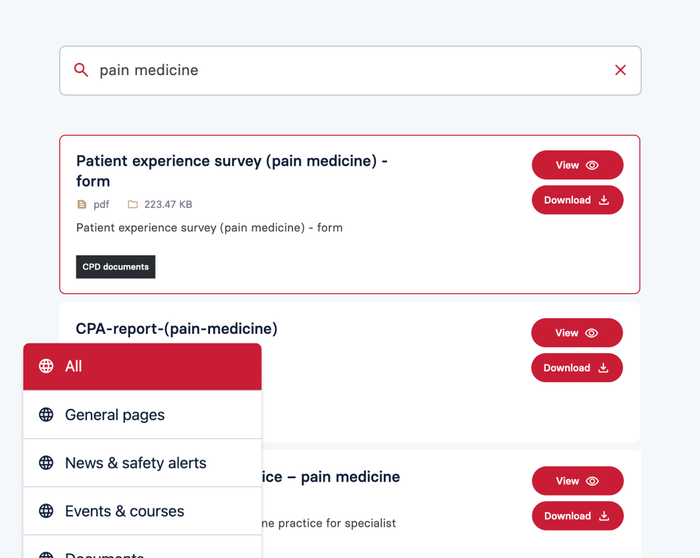Open the CPA-report-(pain-medicine) title
Image resolution: width=700 pixels, height=558 pixels.
pyautogui.click(x=177, y=328)
